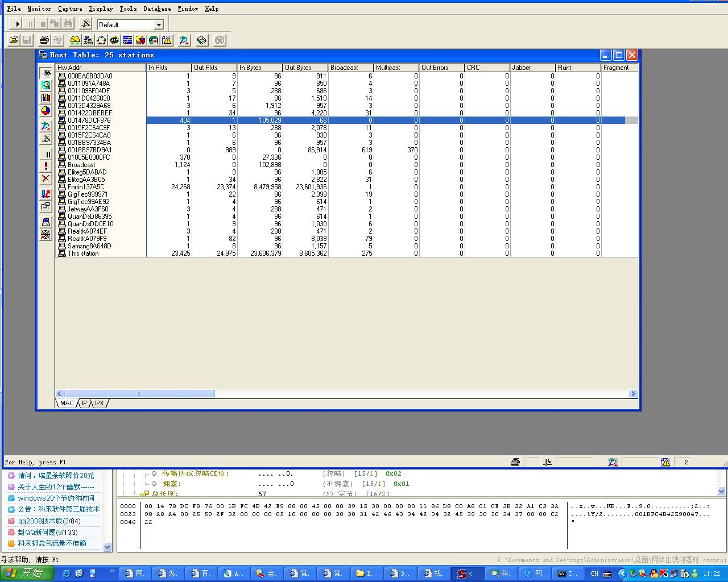Viewport: 728px width, 582px height.
Task: Select the Fortin137A5C host row
Action: 86,187
